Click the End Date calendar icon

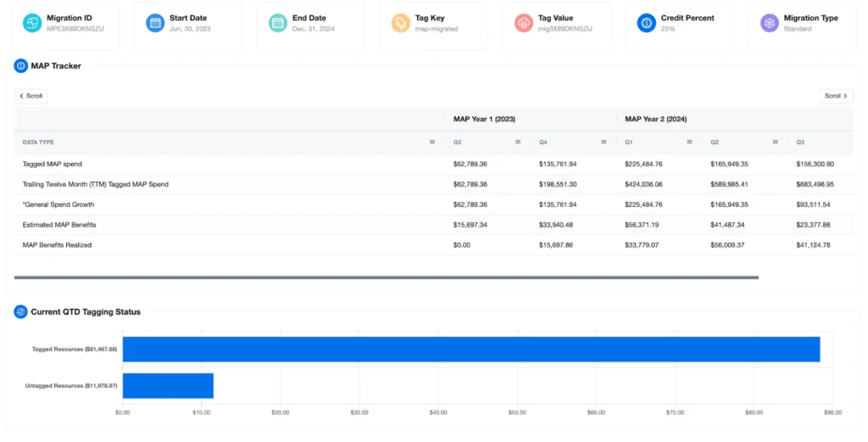point(278,23)
